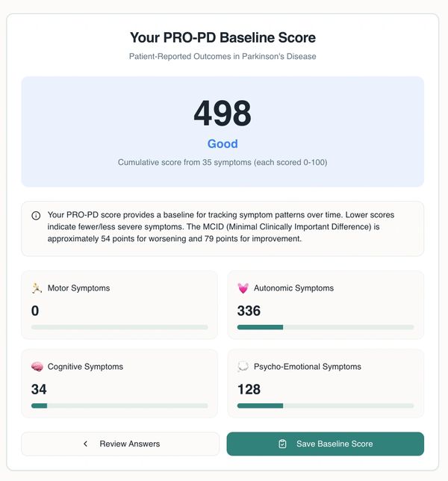Click the info circle icon
Image resolution: width=448 pixels, height=481 pixels.
(x=36, y=215)
